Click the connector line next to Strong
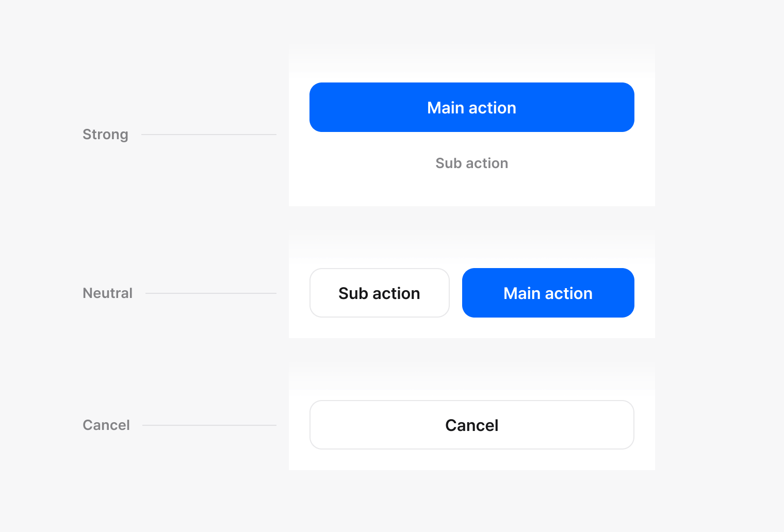 209,135
